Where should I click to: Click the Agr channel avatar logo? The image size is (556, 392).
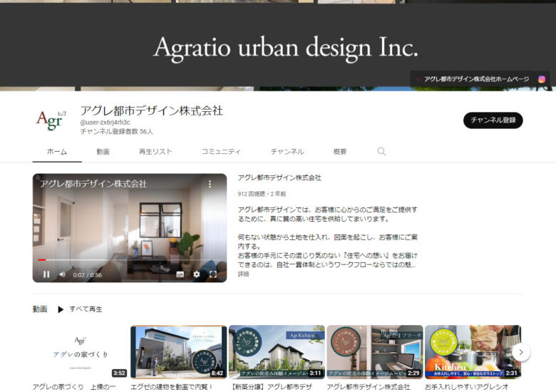click(x=51, y=120)
